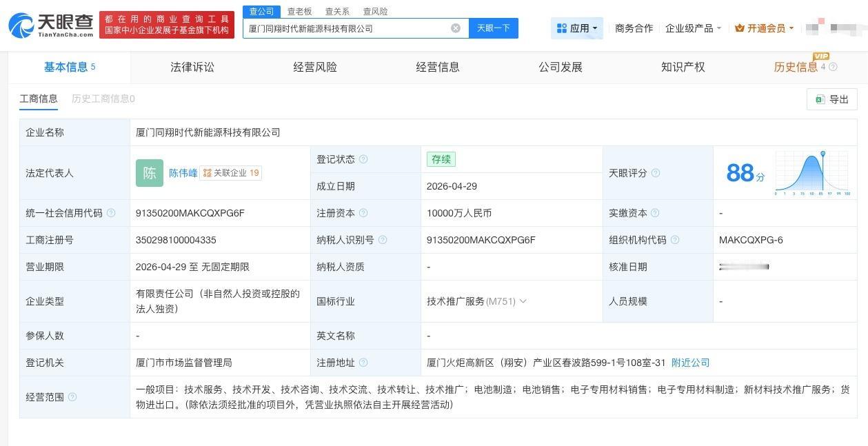Select the 查老板 search category
The height and width of the screenshot is (446, 868).
(x=299, y=11)
